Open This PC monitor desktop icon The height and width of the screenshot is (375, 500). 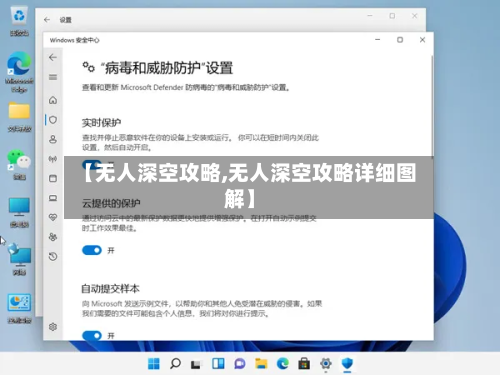click(x=19, y=212)
